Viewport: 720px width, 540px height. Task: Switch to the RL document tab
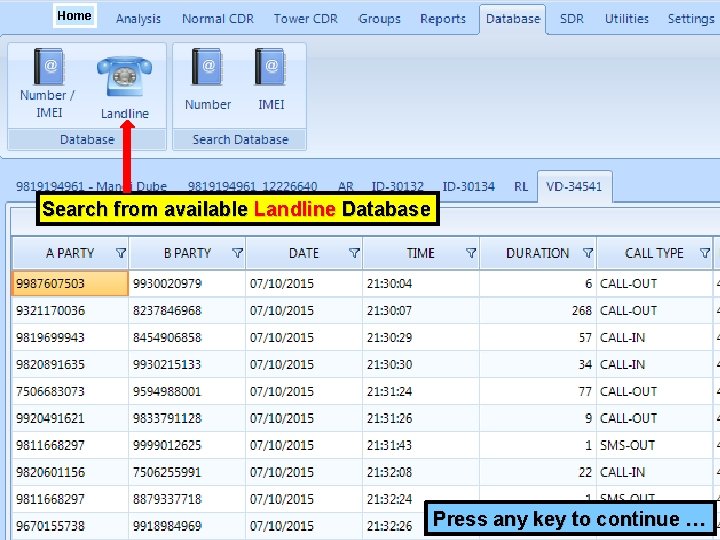521,186
